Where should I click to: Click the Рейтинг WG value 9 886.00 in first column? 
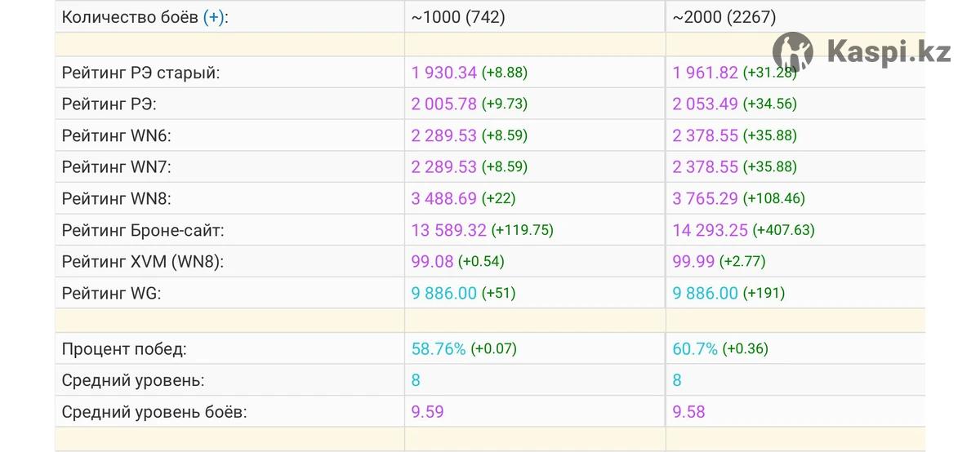click(444, 293)
